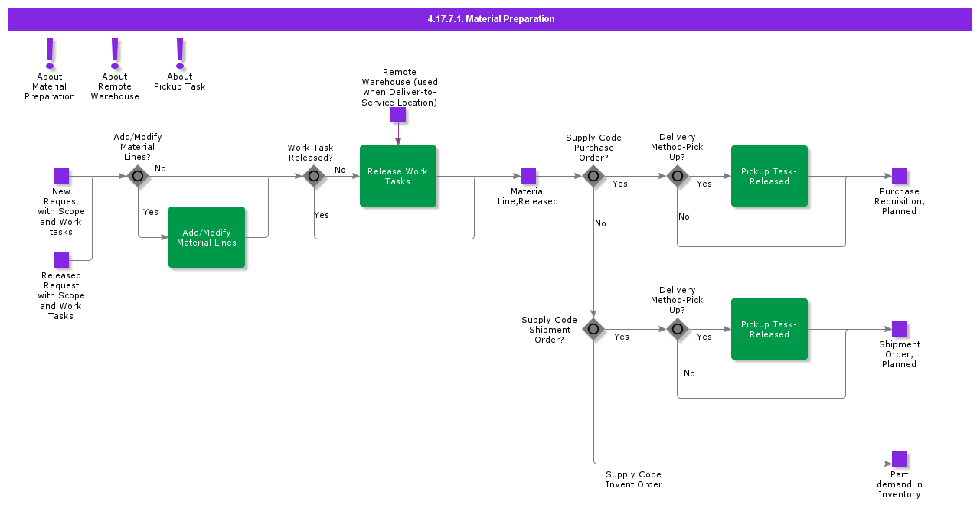Viewport: 980px width, 508px height.
Task: Select the Released Request with Scope event square
Action: click(x=61, y=260)
